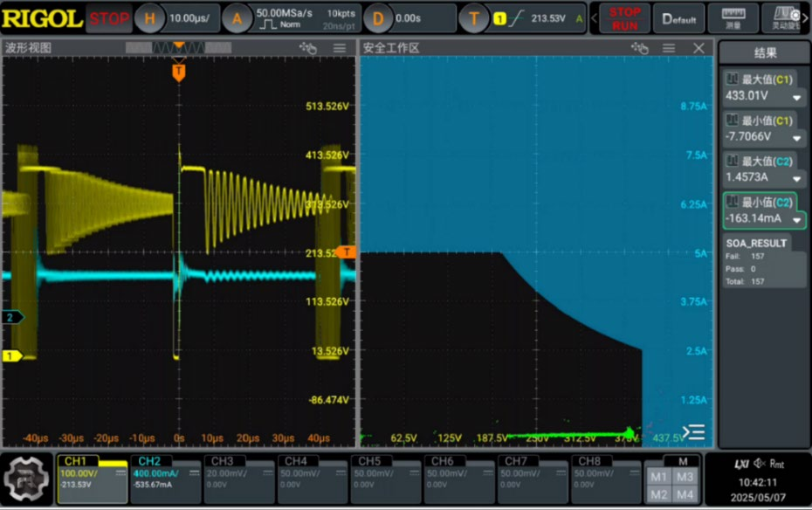812x510 pixels.
Task: Click the cursor tool icon in SOA window
Action: pyautogui.click(x=639, y=48)
